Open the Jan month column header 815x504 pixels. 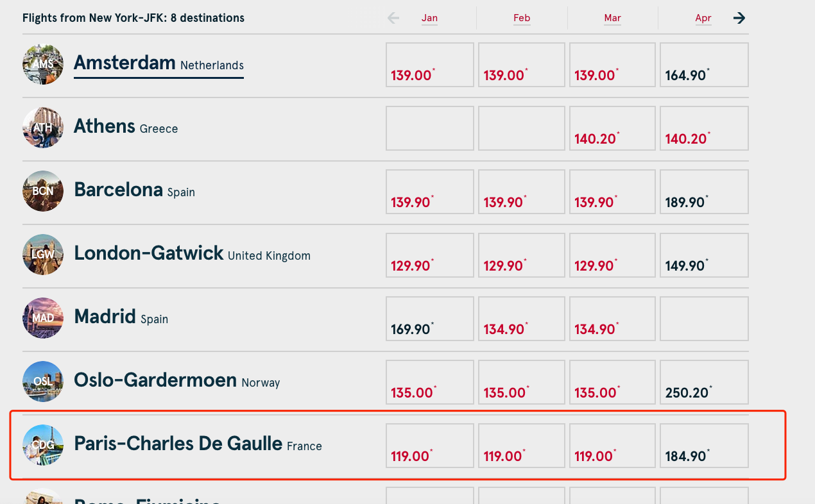(x=429, y=18)
